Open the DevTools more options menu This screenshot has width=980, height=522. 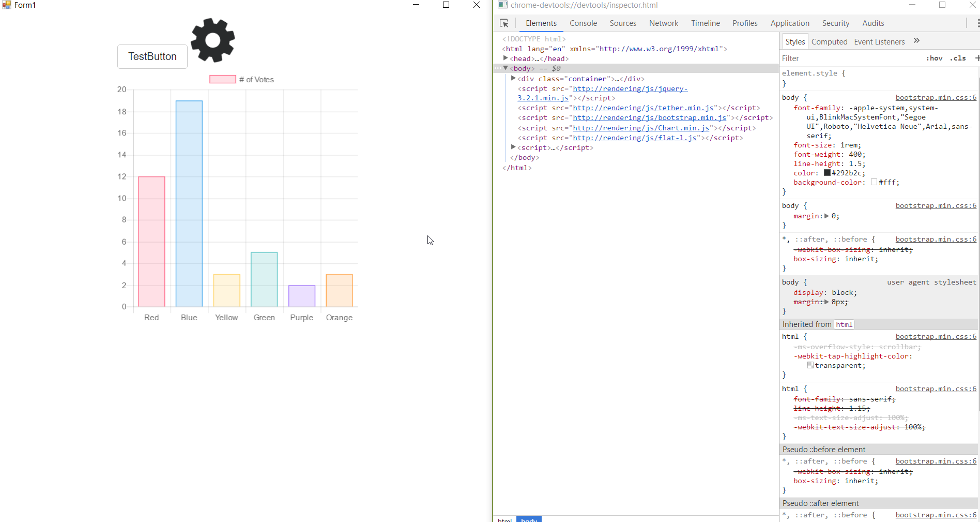click(x=977, y=23)
